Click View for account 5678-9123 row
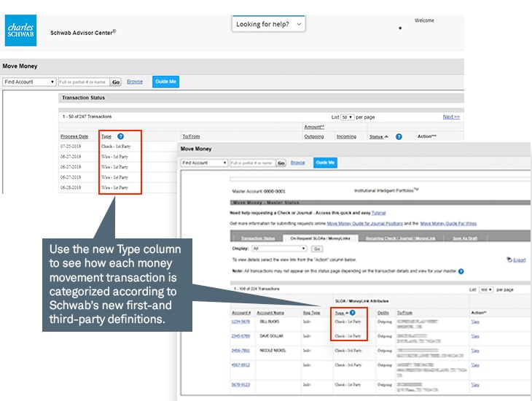Image resolution: width=532 pixels, height=401 pixels. tap(475, 385)
